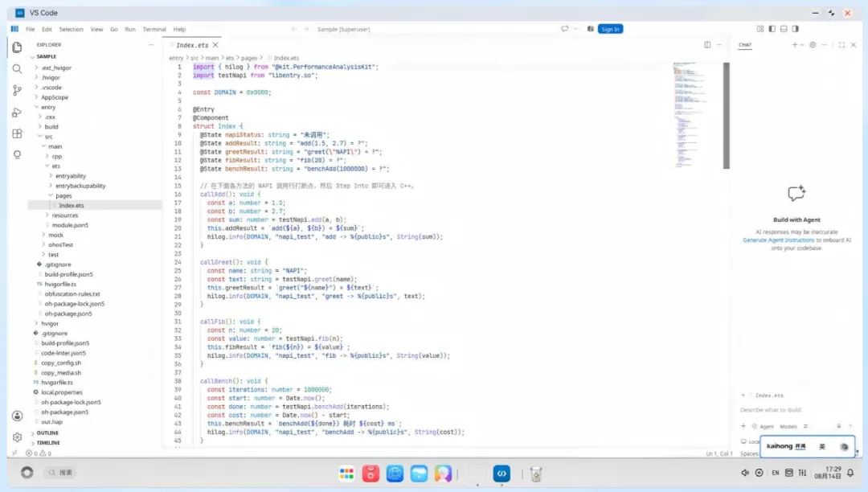This screenshot has width=868, height=492.
Task: Start voice input microphone in chat
Action: coord(838,426)
